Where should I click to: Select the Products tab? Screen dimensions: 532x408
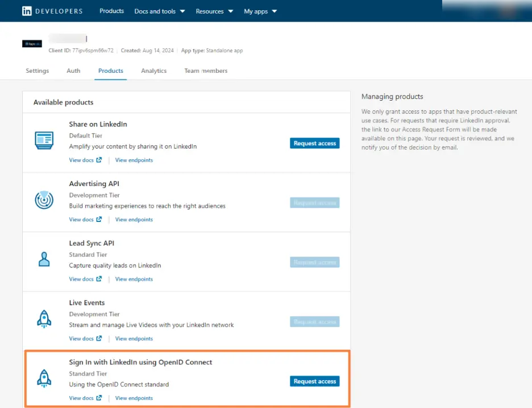tap(111, 71)
